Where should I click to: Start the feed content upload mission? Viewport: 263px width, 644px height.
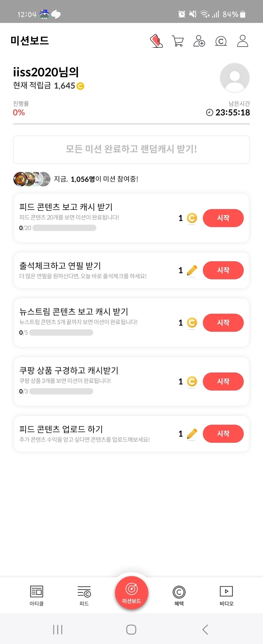click(x=223, y=434)
